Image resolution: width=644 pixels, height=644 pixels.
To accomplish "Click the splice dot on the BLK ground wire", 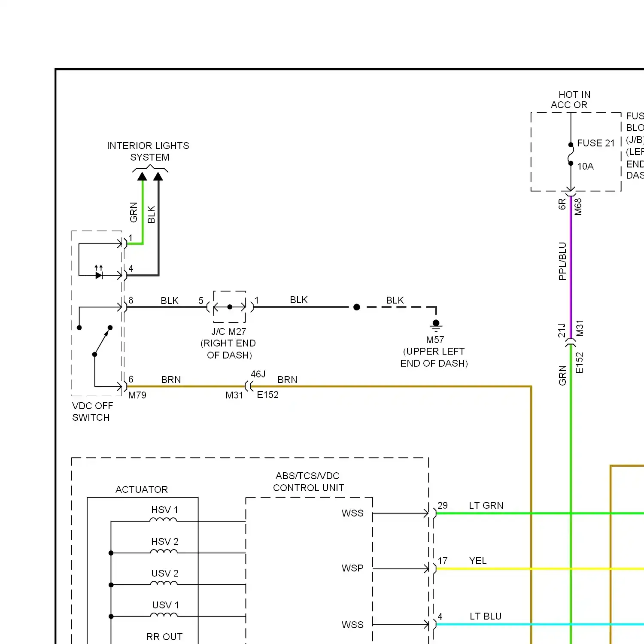I will point(356,307).
